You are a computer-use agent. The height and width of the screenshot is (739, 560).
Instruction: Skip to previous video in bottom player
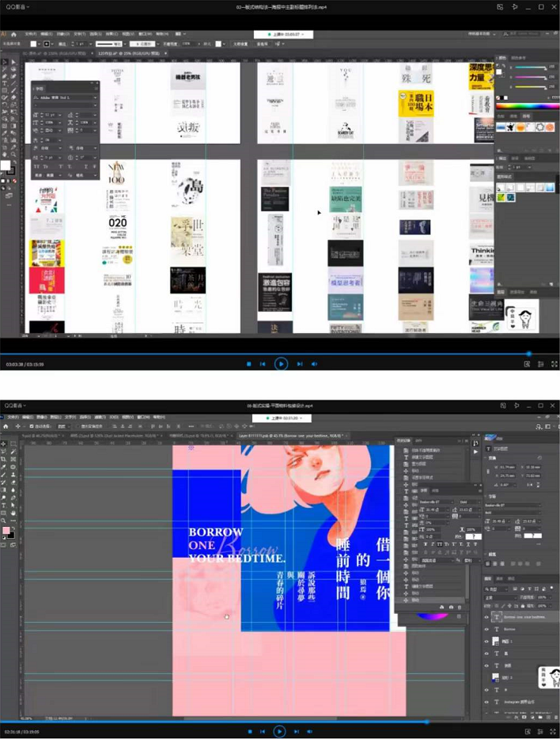(263, 731)
